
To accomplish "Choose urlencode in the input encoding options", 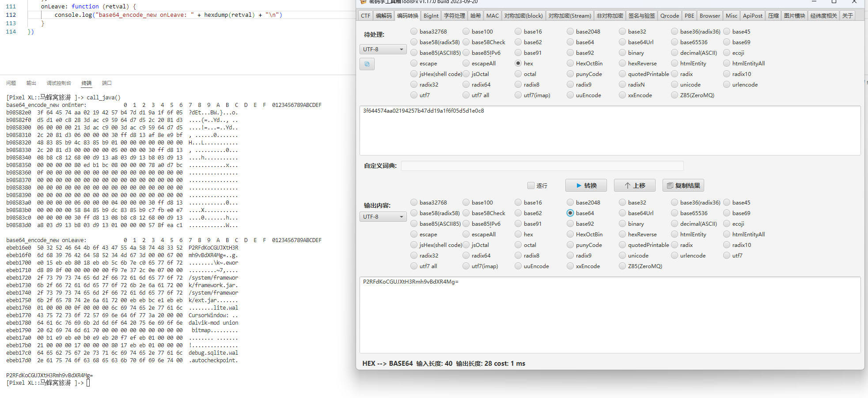I will coord(727,85).
